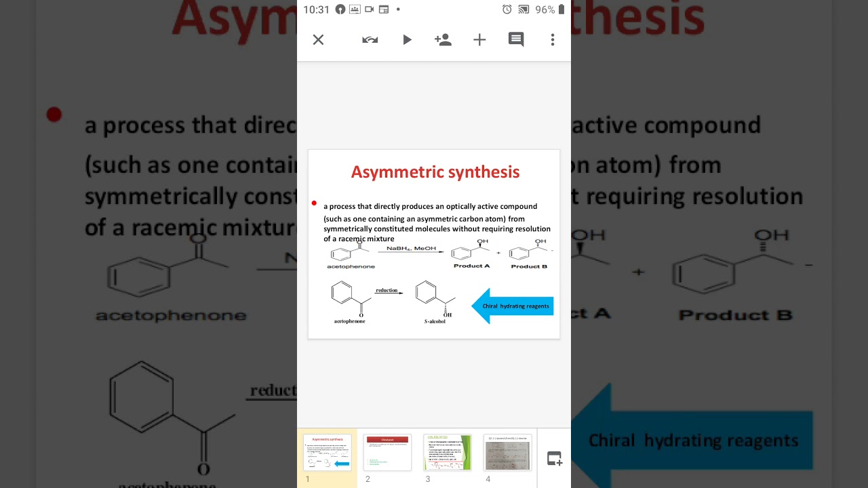Tap the plus insert icon
Viewport: 868px width, 488px height.
tap(479, 40)
